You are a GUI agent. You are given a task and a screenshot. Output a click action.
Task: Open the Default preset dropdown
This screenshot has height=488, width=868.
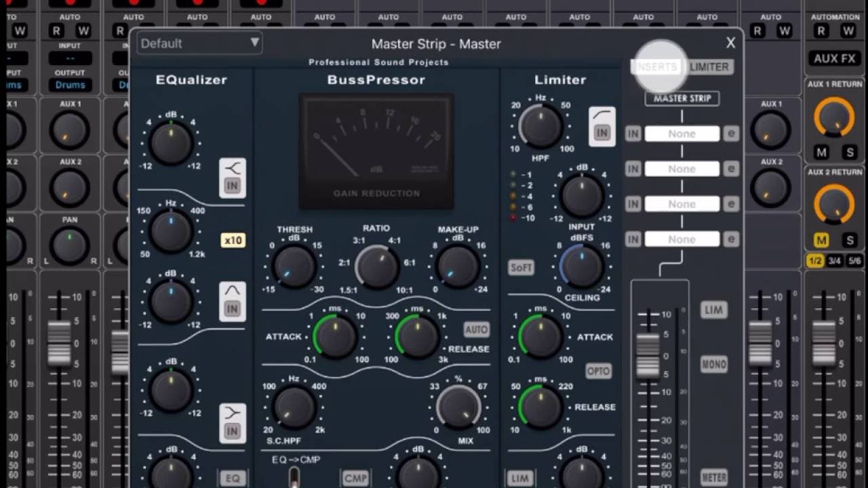[x=199, y=43]
